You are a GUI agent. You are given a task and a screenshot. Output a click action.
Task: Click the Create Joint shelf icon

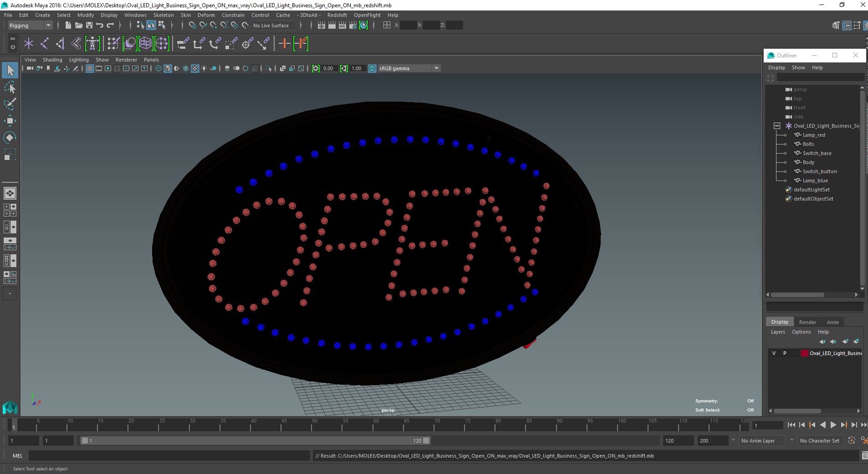coord(45,44)
